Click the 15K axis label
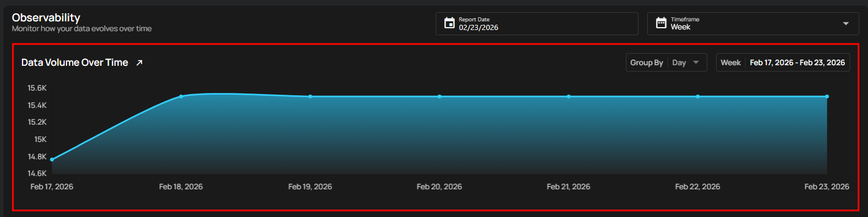The image size is (868, 217). coord(40,139)
